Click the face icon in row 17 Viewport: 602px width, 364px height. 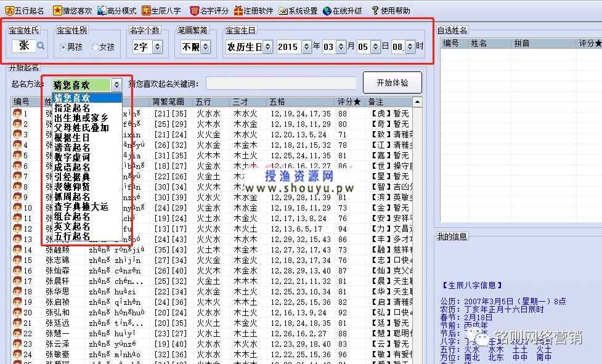[17, 281]
